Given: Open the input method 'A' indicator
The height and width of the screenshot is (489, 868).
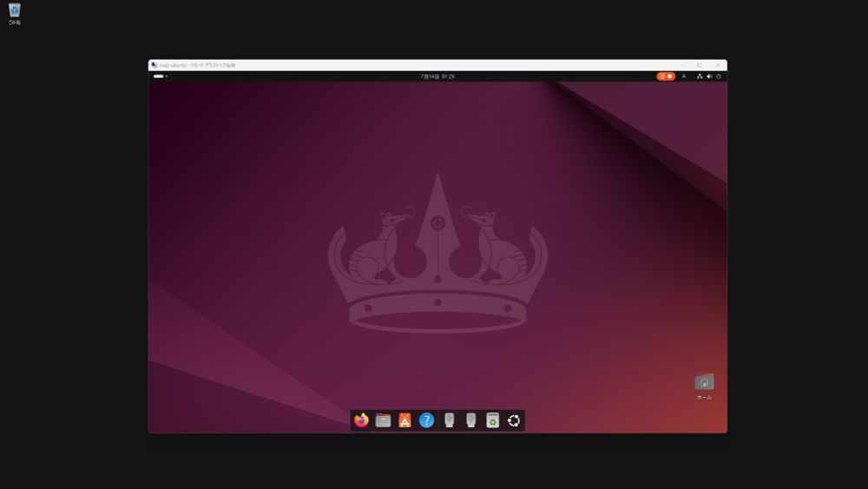Looking at the screenshot, I should coord(684,76).
